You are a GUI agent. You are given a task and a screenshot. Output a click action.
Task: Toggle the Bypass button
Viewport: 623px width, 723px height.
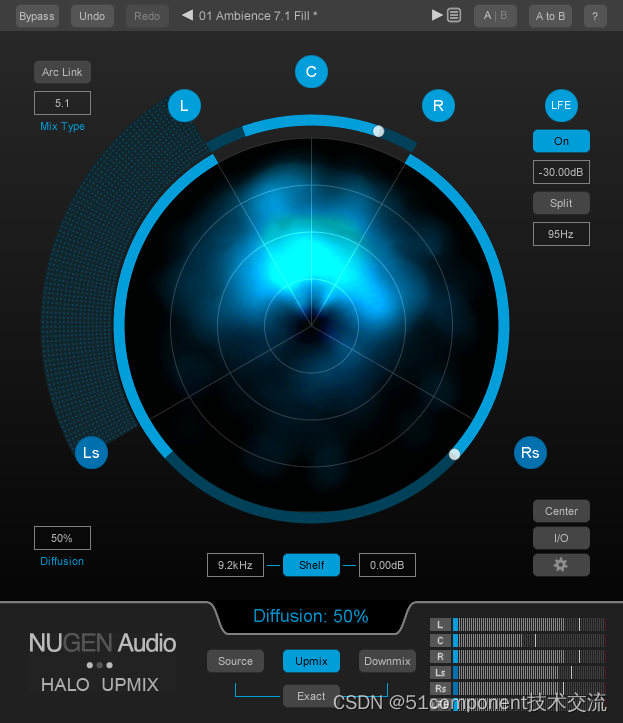pyautogui.click(x=37, y=16)
